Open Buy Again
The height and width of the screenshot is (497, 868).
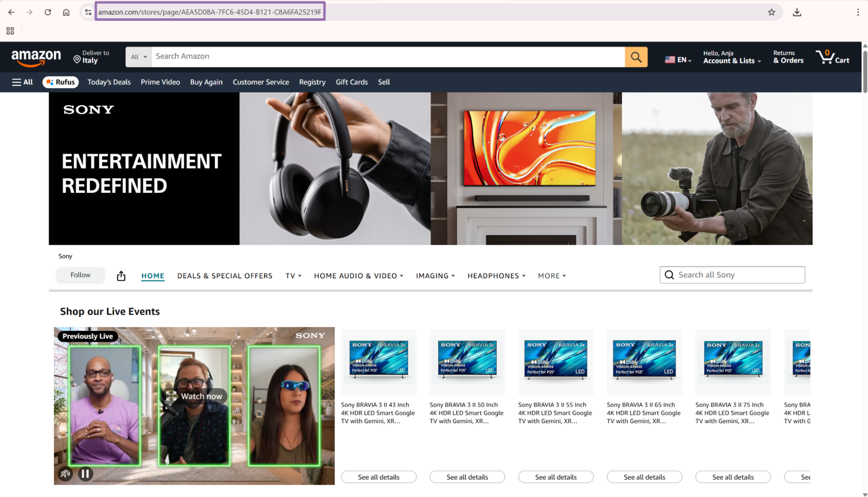pyautogui.click(x=206, y=82)
